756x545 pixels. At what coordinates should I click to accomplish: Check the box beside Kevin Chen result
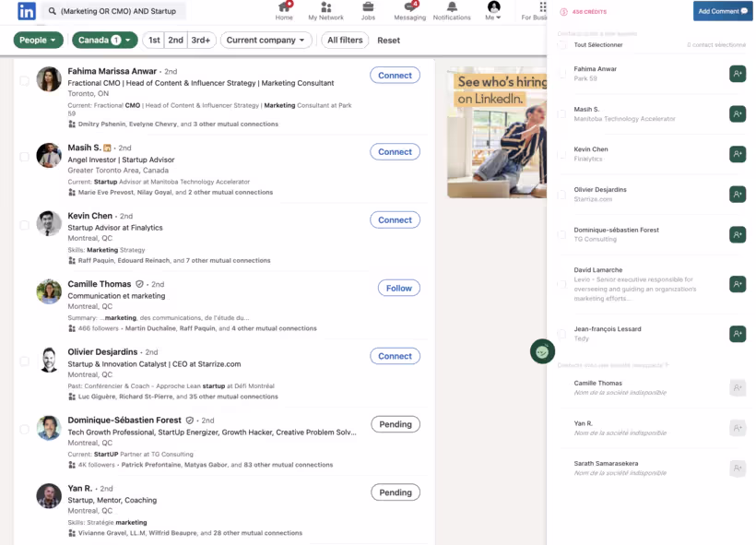[24, 225]
